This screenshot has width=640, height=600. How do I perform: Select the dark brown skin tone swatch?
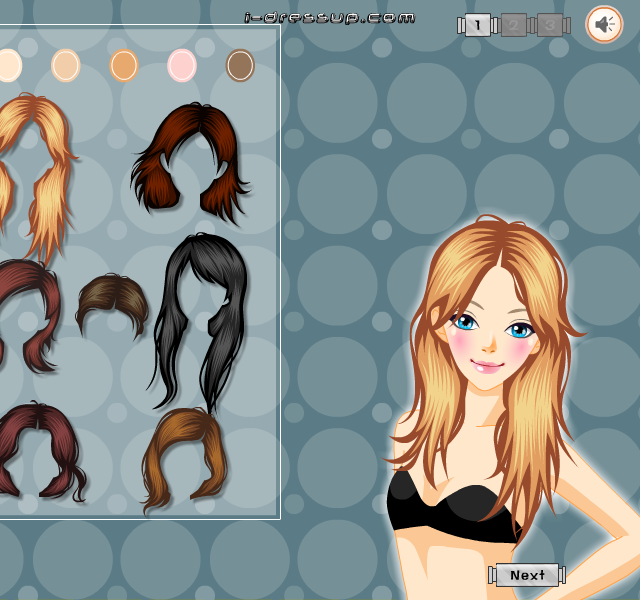[x=240, y=65]
